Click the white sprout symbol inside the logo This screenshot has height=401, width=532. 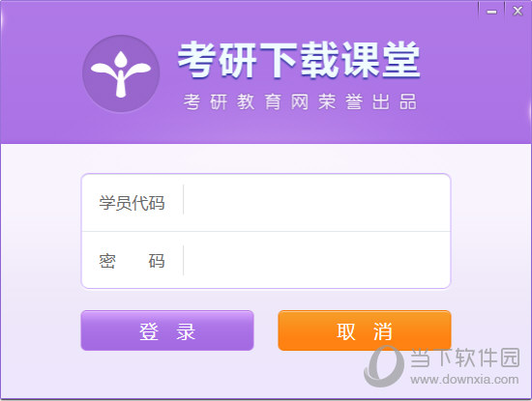[121, 74]
